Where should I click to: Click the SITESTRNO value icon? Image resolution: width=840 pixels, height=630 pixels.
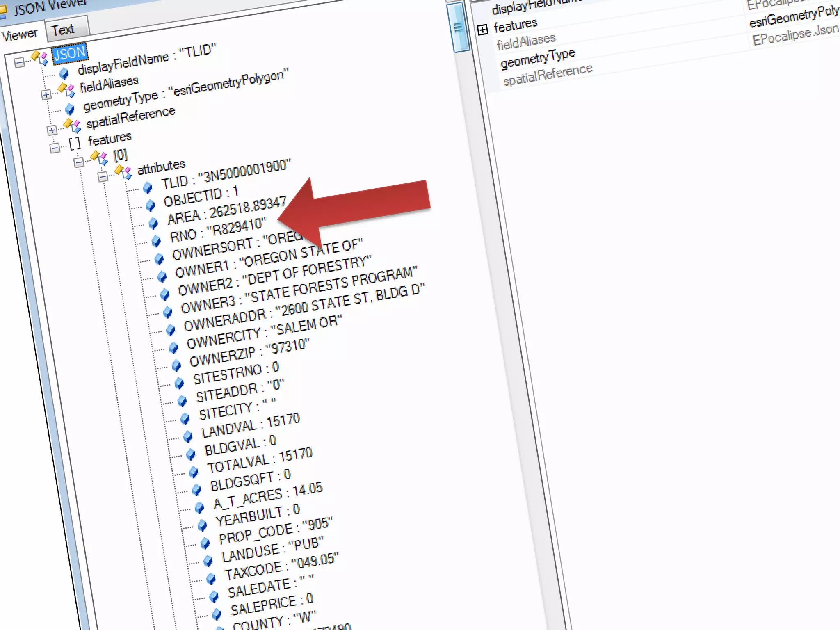coord(179,383)
